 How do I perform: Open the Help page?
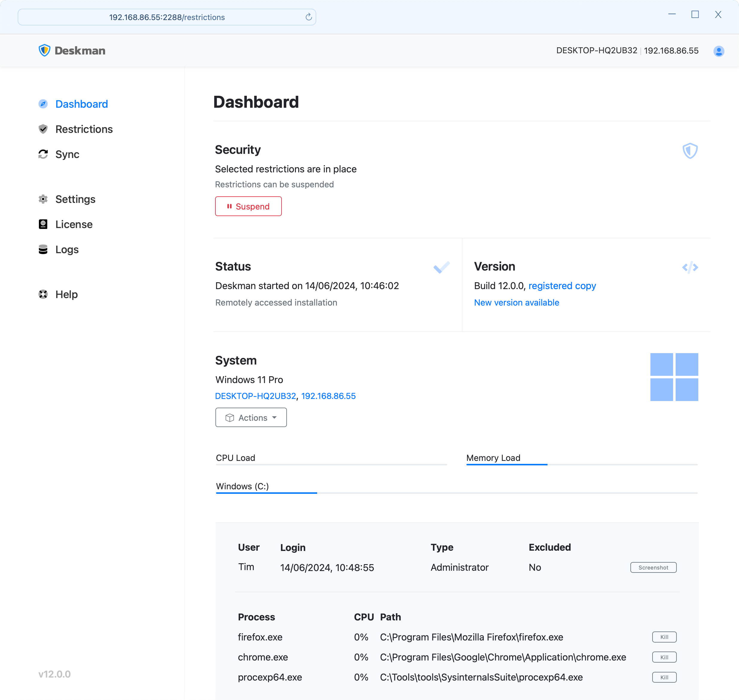click(x=58, y=294)
